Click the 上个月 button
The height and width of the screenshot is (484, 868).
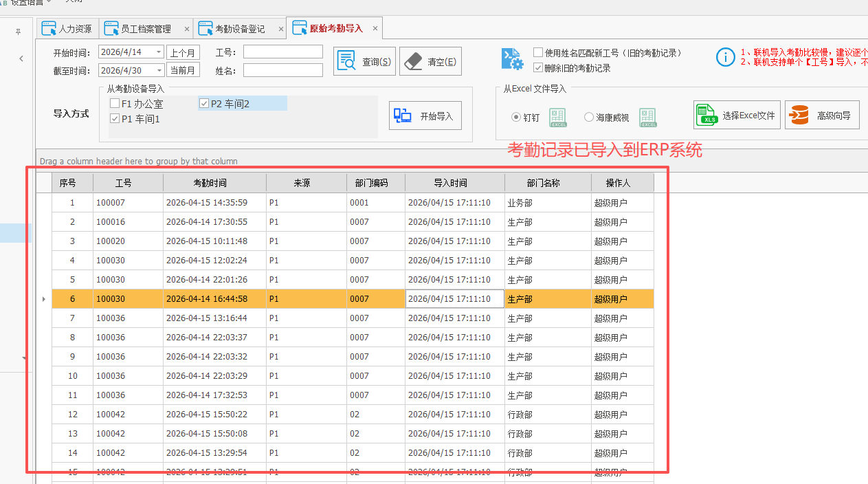tap(183, 51)
